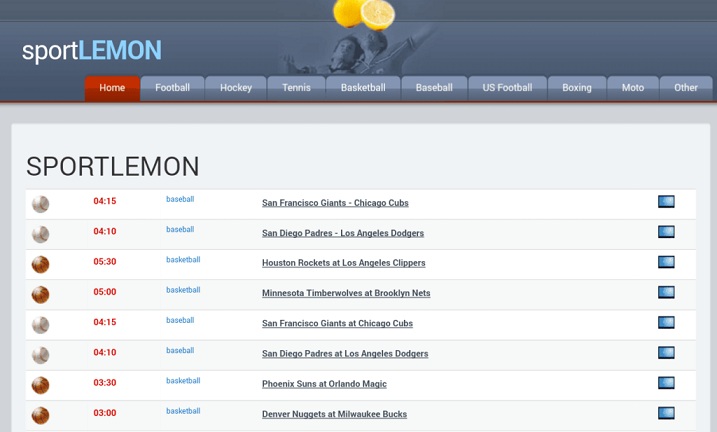Click baseball icon in Giants - Cubs row

pos(40,204)
